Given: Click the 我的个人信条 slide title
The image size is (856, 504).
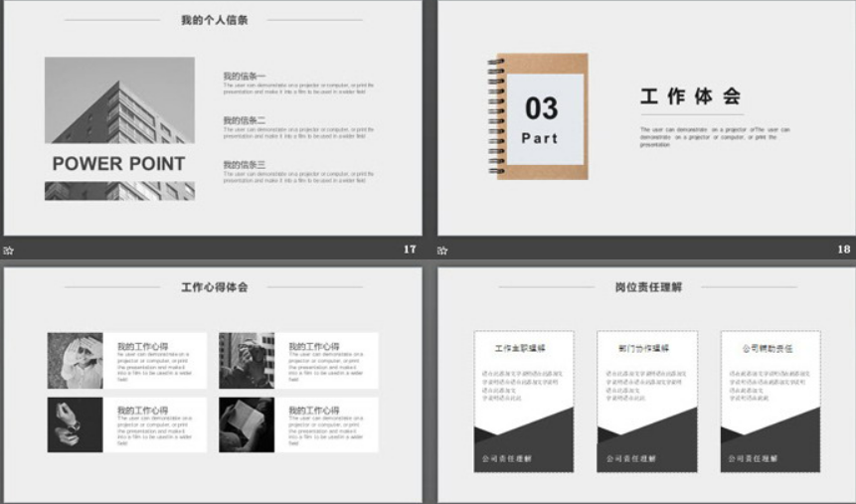Looking at the screenshot, I should pyautogui.click(x=214, y=20).
